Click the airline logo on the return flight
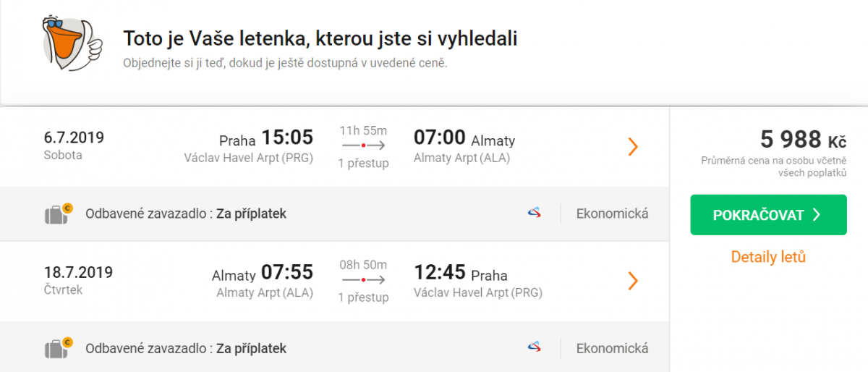Image resolution: width=868 pixels, height=372 pixels. click(534, 348)
